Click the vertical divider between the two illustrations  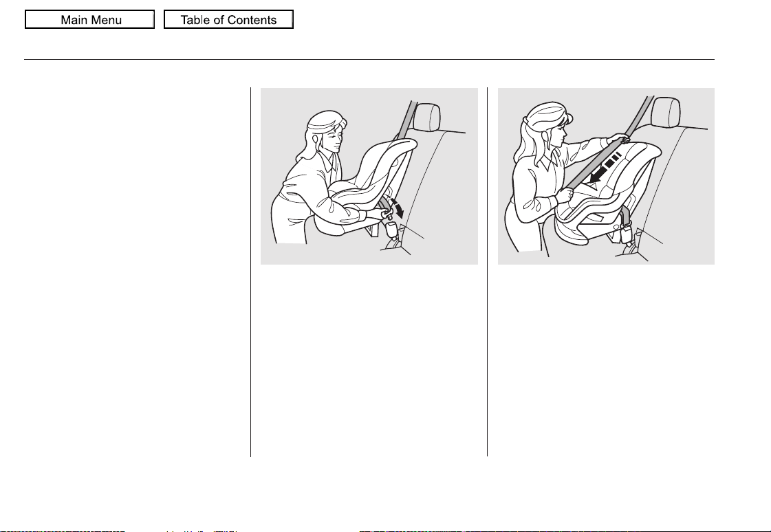tap(487, 272)
